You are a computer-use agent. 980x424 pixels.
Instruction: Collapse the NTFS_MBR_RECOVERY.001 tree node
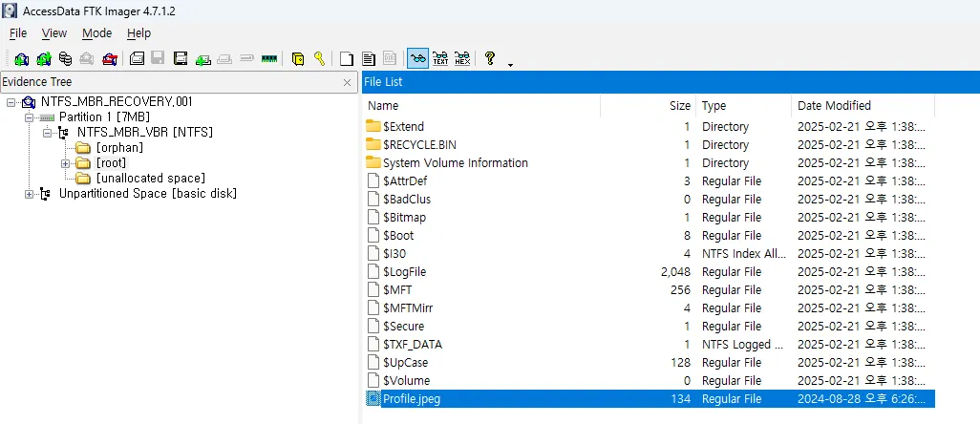tap(11, 102)
